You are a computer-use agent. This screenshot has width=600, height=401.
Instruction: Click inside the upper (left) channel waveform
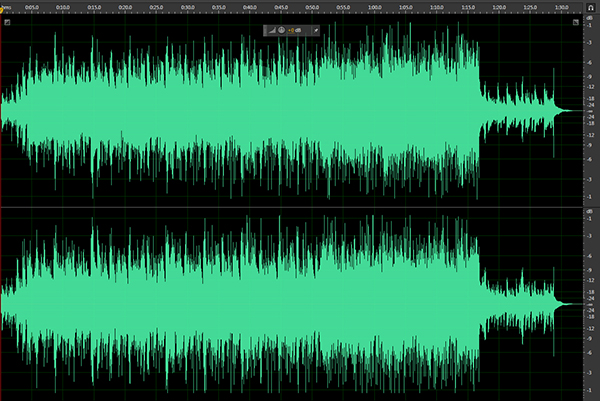point(250,110)
